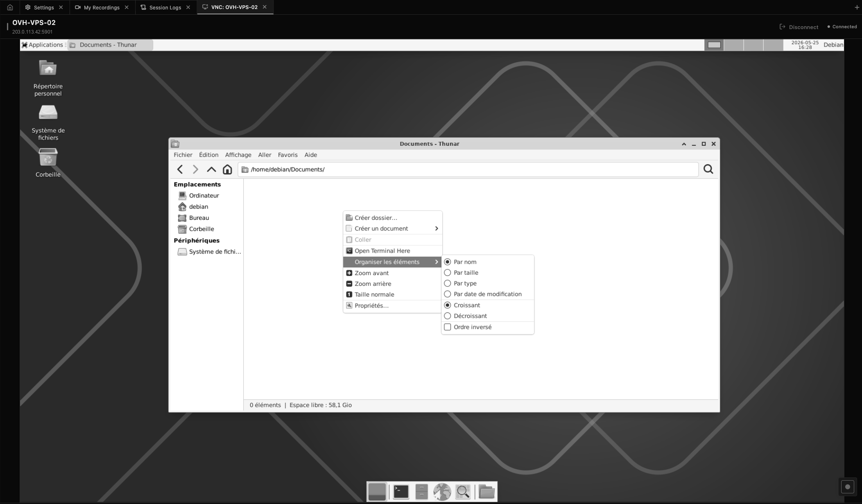Close the My Recordings tab
The image size is (862, 504).
point(127,7)
